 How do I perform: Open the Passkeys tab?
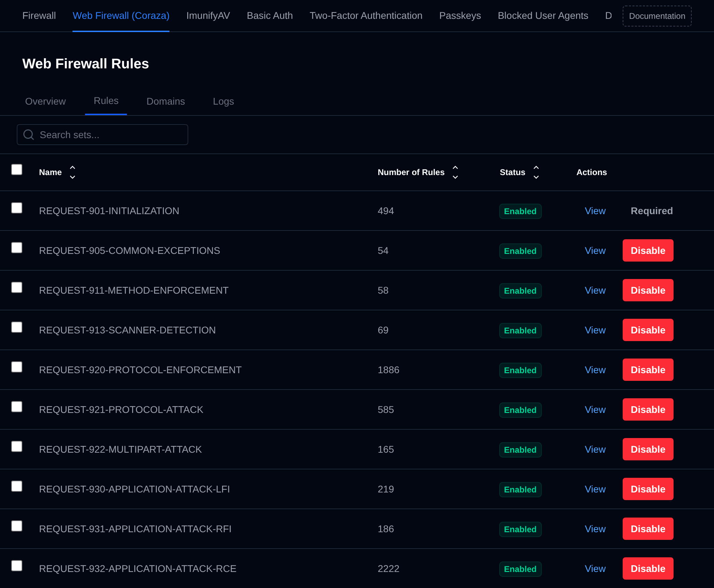point(460,16)
